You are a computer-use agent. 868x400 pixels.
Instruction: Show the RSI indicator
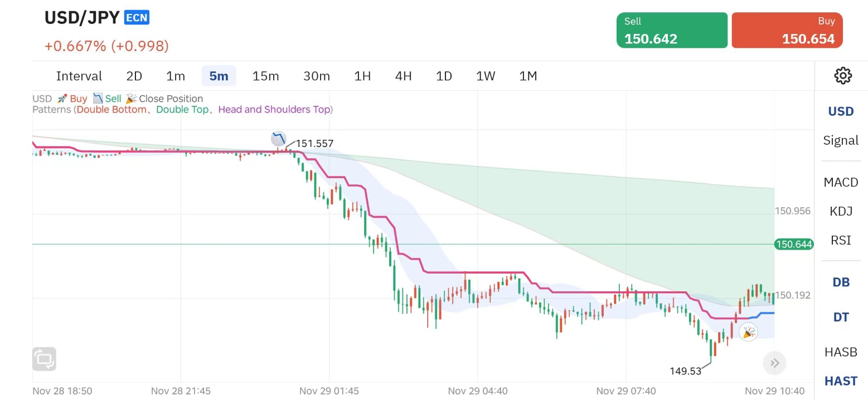[841, 240]
